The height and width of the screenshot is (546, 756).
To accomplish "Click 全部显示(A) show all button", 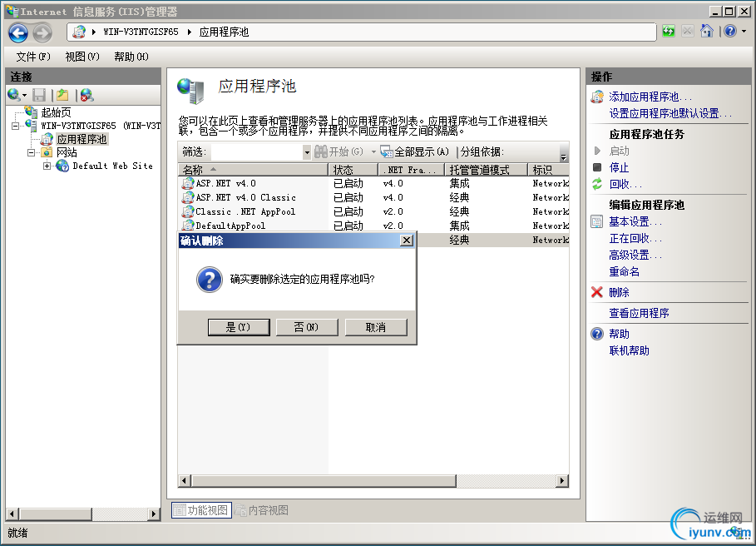I will [x=415, y=152].
